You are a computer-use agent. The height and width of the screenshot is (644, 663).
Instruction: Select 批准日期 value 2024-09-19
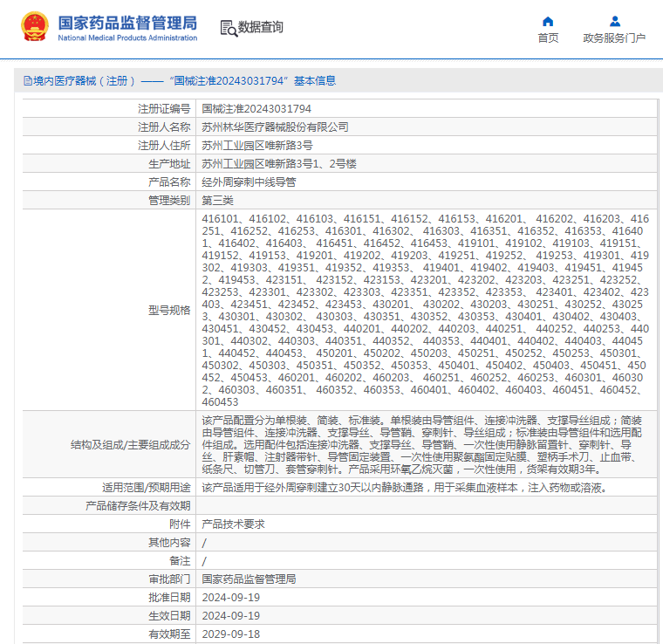click(x=231, y=598)
